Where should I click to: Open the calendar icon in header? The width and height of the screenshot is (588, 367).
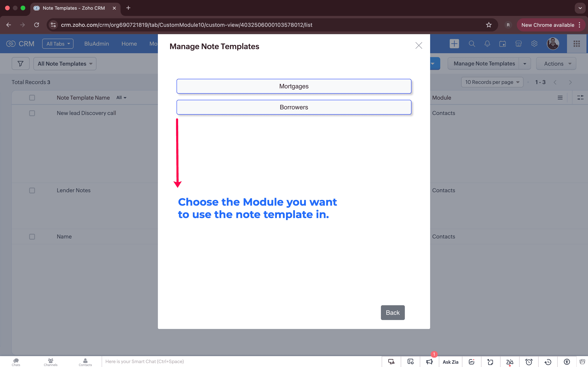pyautogui.click(x=502, y=44)
